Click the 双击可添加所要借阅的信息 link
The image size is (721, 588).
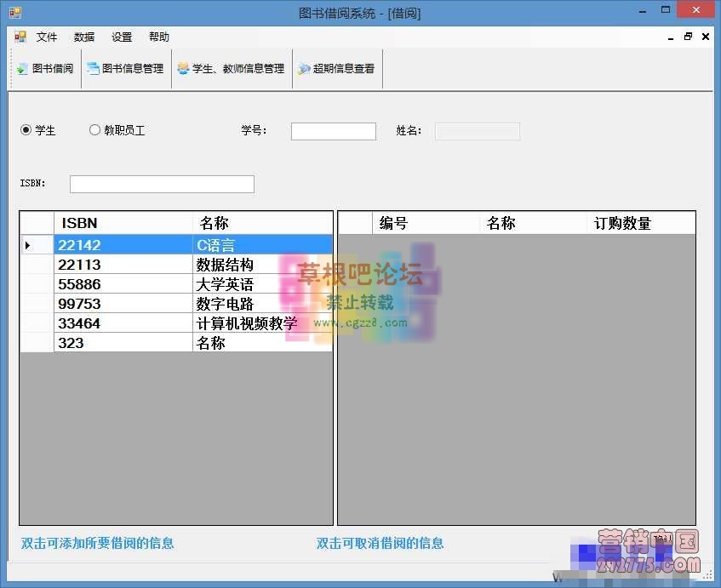[x=97, y=543]
